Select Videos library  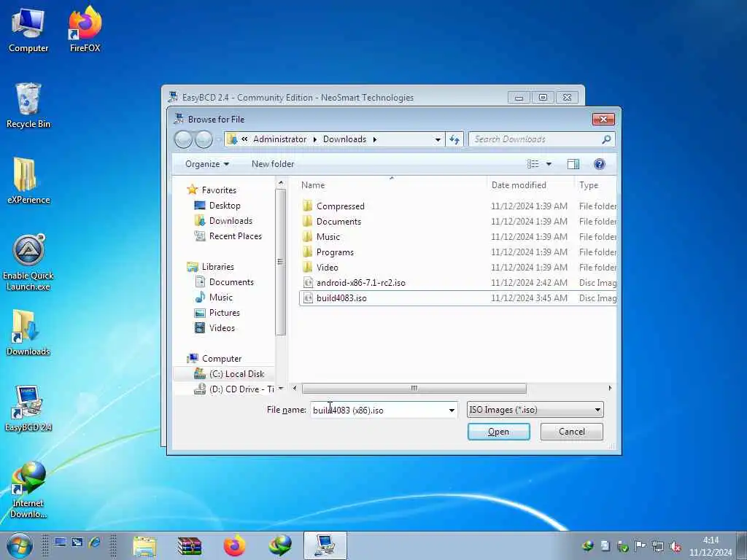(221, 328)
